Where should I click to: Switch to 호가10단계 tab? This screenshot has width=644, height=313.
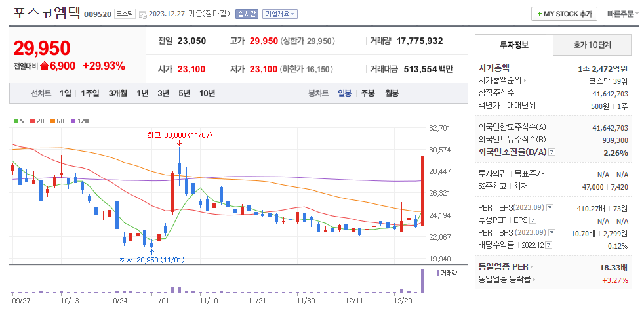click(x=592, y=45)
